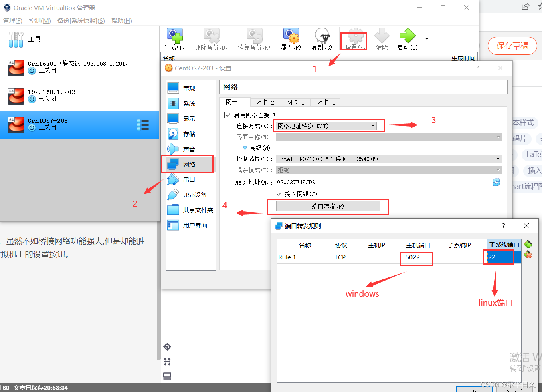Toggle the 接入网线(C) checkbox
This screenshot has width=542, height=392.
[279, 194]
